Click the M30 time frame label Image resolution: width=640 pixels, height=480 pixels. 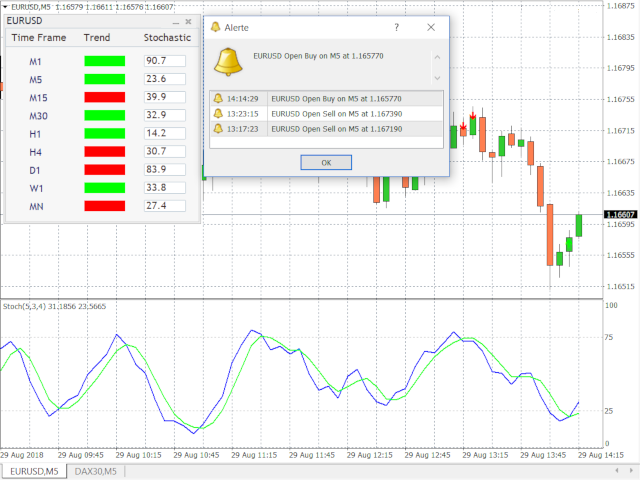click(38, 116)
